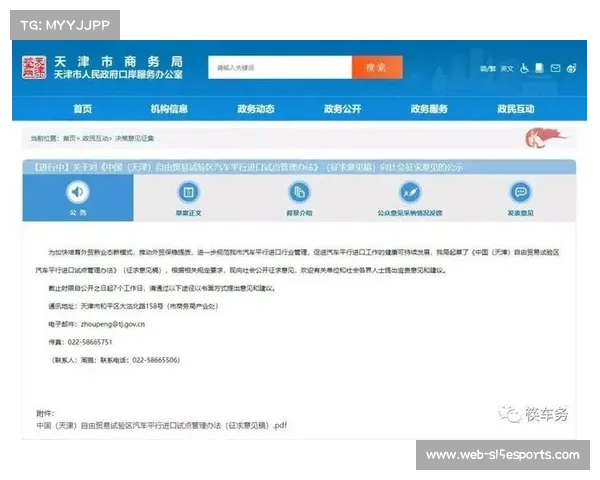Focus the keyword search input field
This screenshot has width=600, height=480.
coord(280,68)
